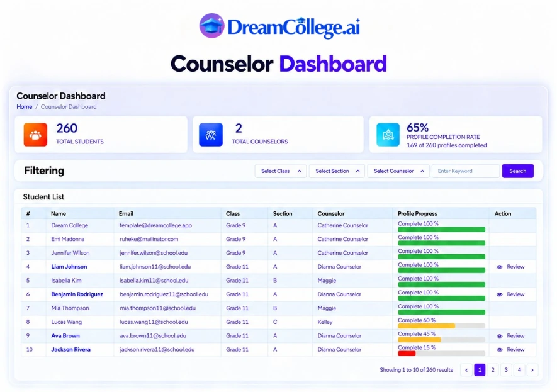Image resolution: width=557 pixels, height=392 pixels.
Task: Click Ava Brown's 45% progress bar
Action: [442, 340]
